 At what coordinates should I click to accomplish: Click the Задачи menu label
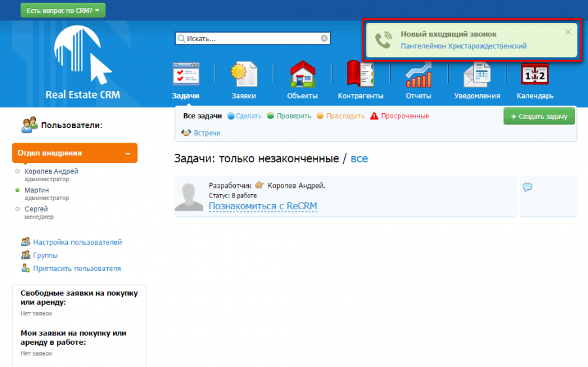pos(186,96)
